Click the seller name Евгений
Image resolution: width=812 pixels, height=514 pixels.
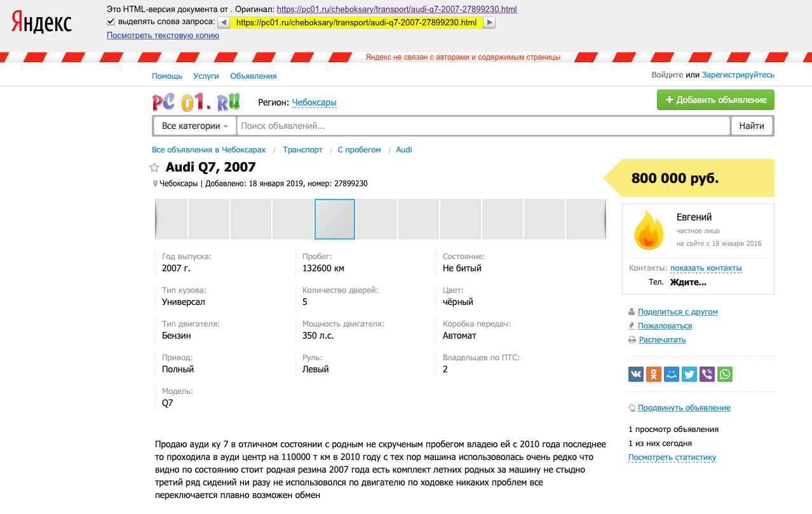coord(694,217)
